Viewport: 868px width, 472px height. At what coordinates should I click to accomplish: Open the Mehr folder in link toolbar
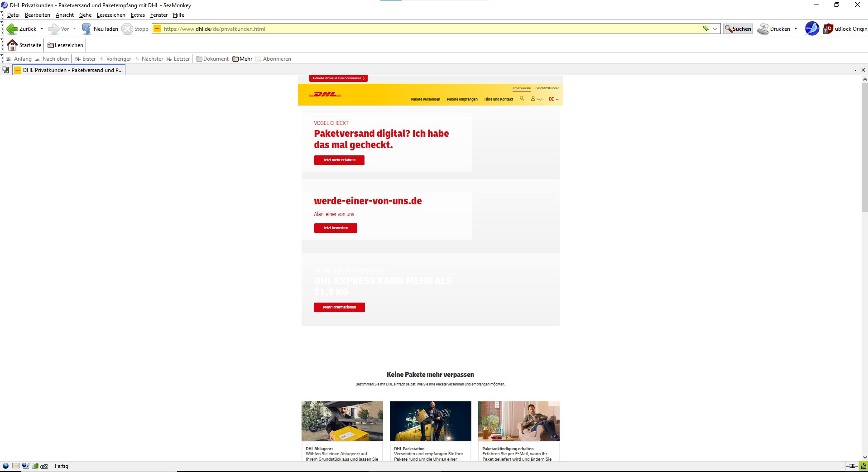[x=242, y=59]
